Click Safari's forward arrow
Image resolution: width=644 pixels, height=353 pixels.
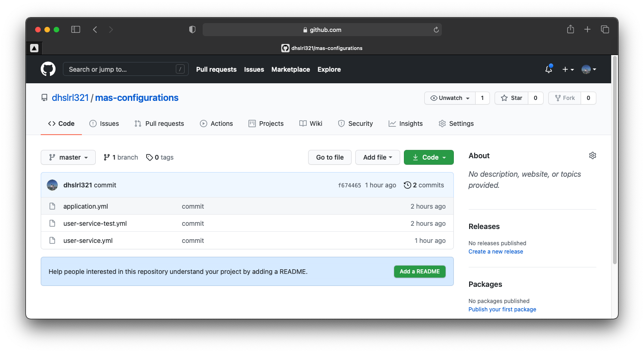tap(111, 30)
